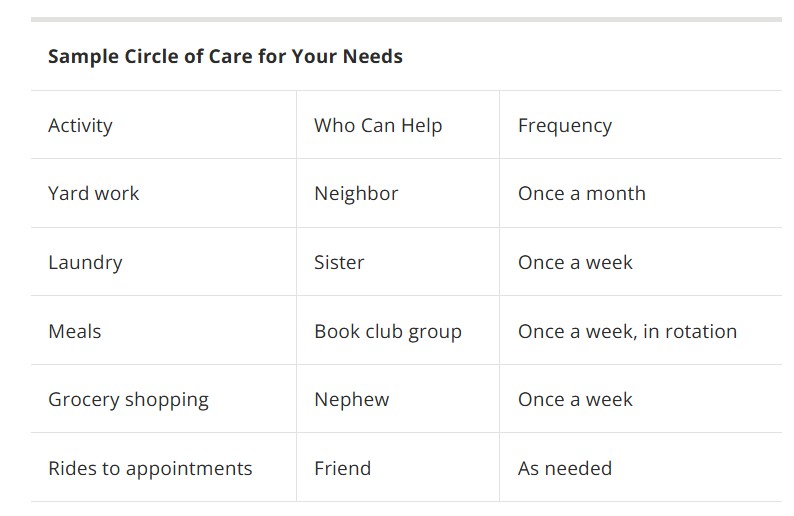Select the "Meals" activity cell

[75, 331]
